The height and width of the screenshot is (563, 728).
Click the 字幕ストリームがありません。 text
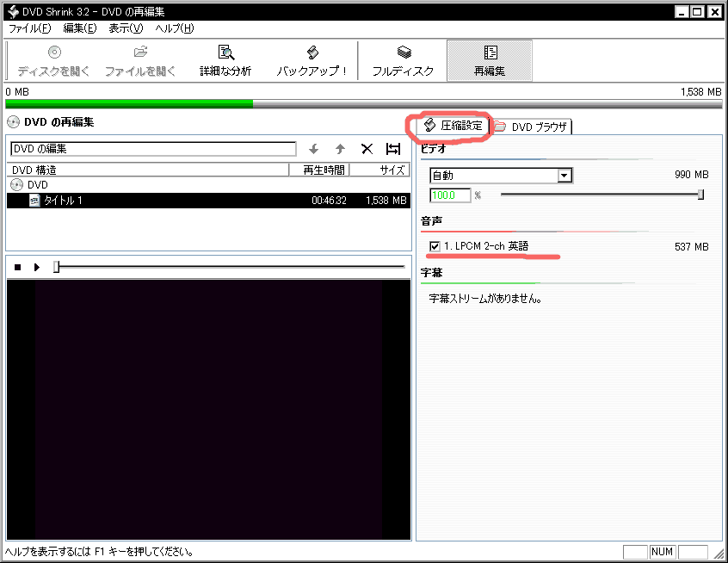(485, 299)
